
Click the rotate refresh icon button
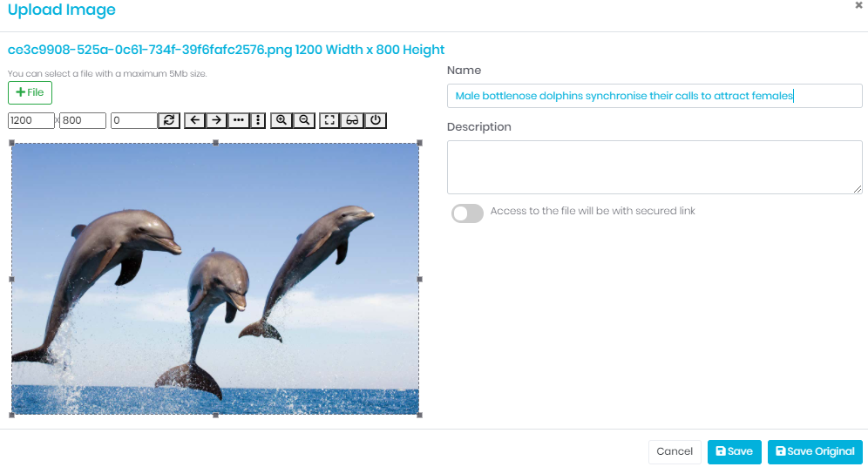(169, 120)
